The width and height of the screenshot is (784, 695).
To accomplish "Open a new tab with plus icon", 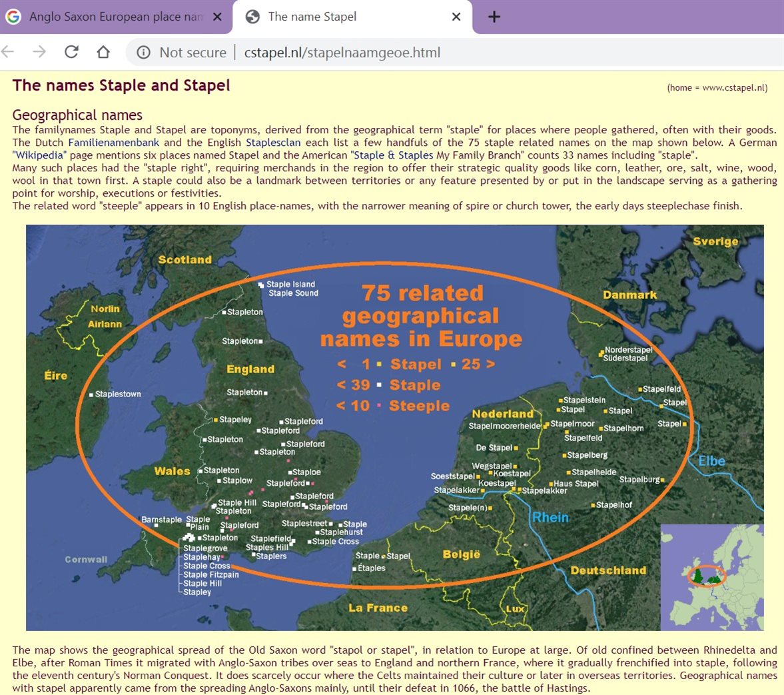I will [x=494, y=17].
